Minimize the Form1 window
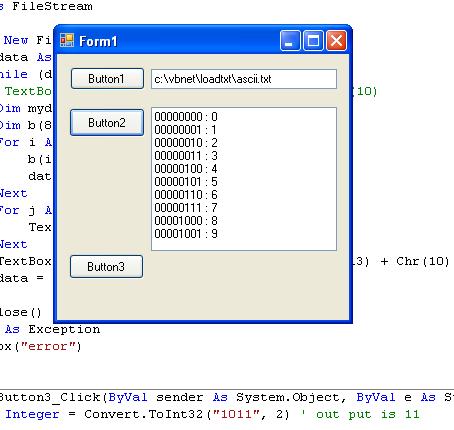454x430 pixels. (x=290, y=41)
